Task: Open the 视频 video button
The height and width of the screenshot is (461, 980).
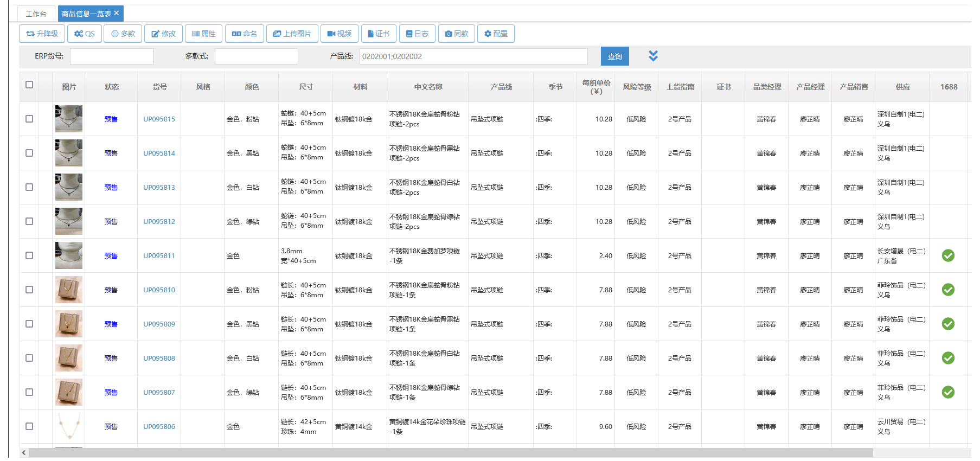Action: pos(339,34)
